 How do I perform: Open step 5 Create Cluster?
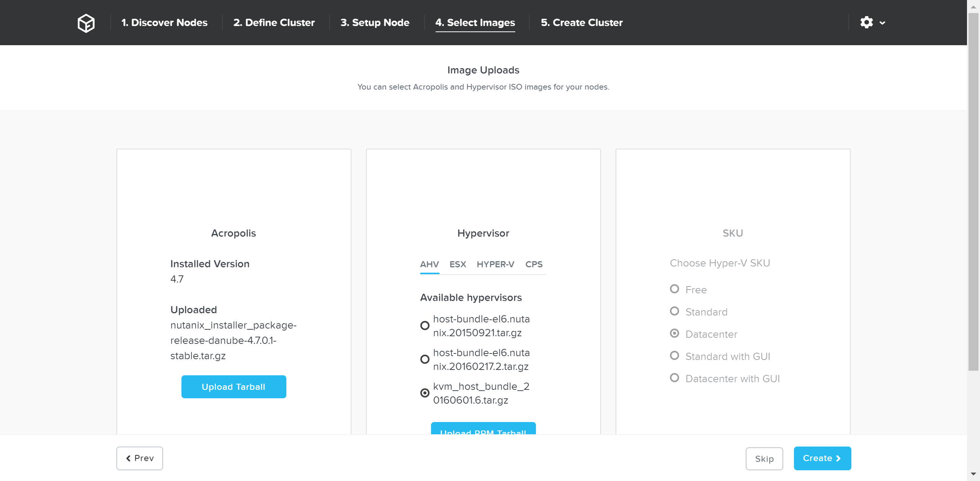pos(581,23)
